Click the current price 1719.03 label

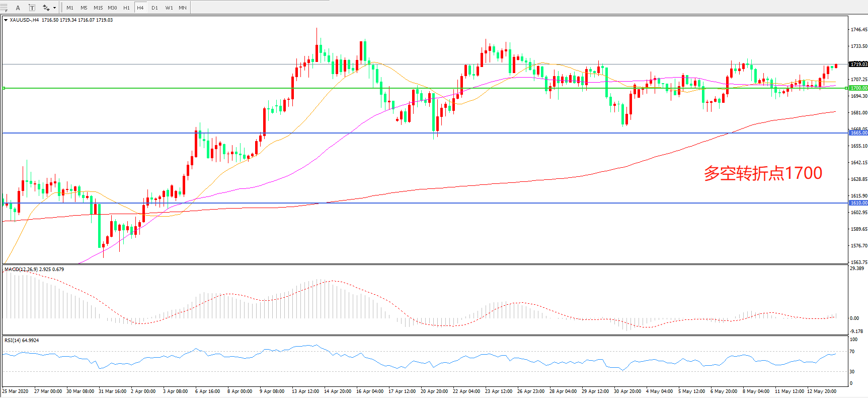(x=858, y=64)
